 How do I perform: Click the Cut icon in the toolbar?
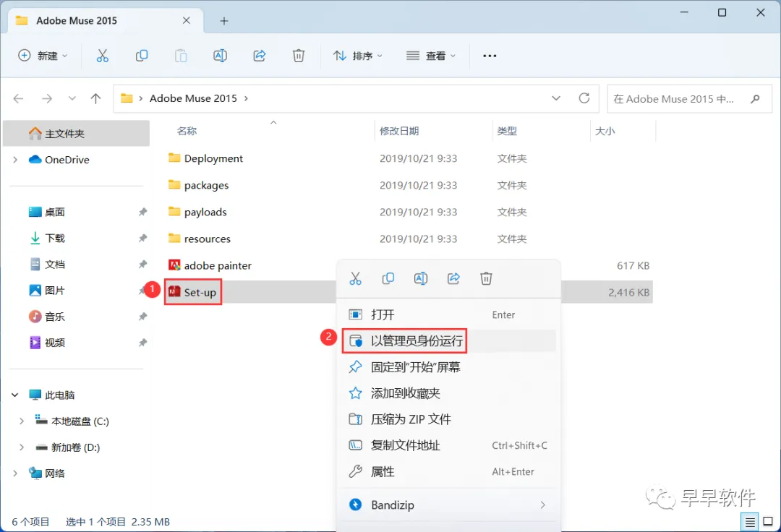[102, 56]
